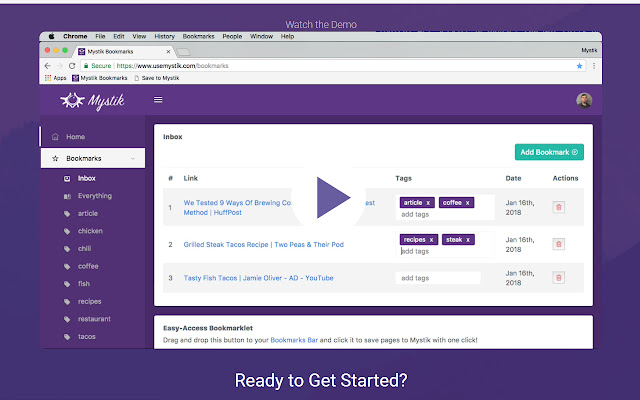Filter by restaurant tag in sidebar
640x400 pixels.
point(94,319)
